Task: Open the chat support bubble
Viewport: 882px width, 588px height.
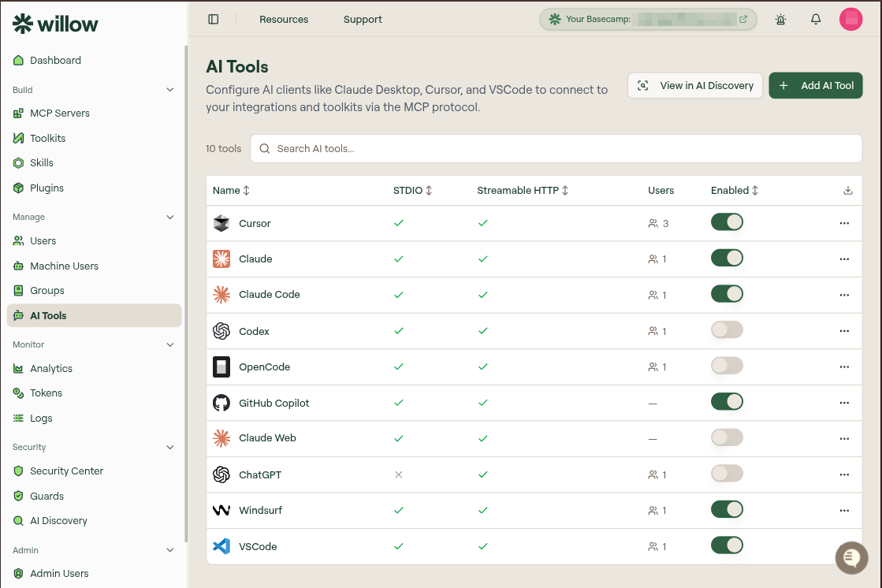Action: click(851, 557)
